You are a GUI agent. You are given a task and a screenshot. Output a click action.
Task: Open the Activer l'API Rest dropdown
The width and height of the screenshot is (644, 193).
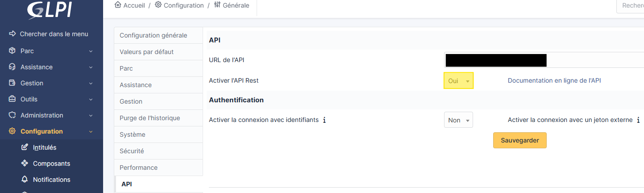[458, 81]
